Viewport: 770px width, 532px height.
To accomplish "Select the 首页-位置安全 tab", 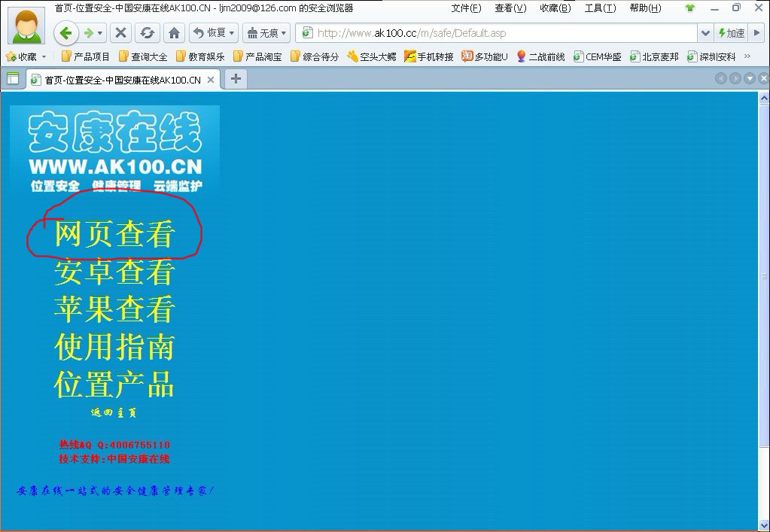I will (123, 80).
